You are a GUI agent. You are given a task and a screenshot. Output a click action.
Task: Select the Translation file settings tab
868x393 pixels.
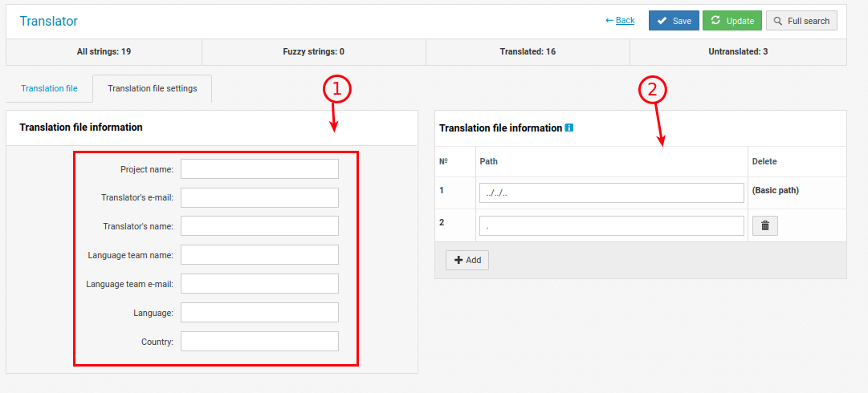coord(153,88)
